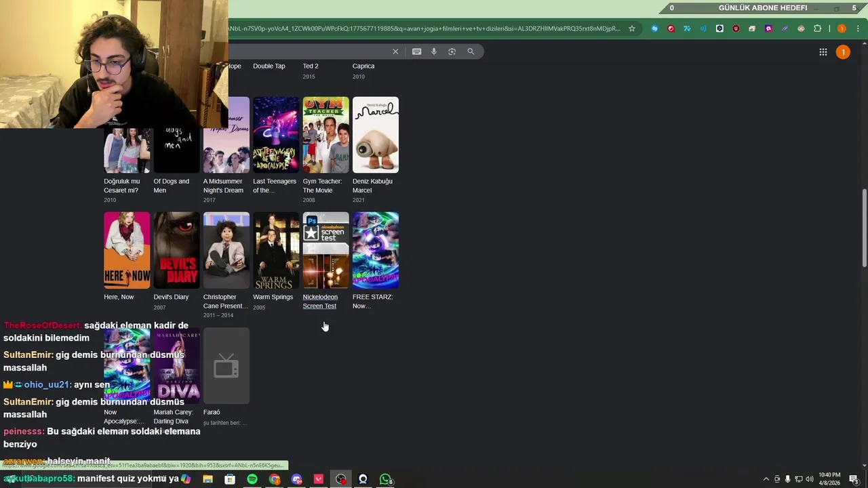Viewport: 868px width, 488px height.
Task: Open the uBlock Origin extension
Action: (x=736, y=28)
